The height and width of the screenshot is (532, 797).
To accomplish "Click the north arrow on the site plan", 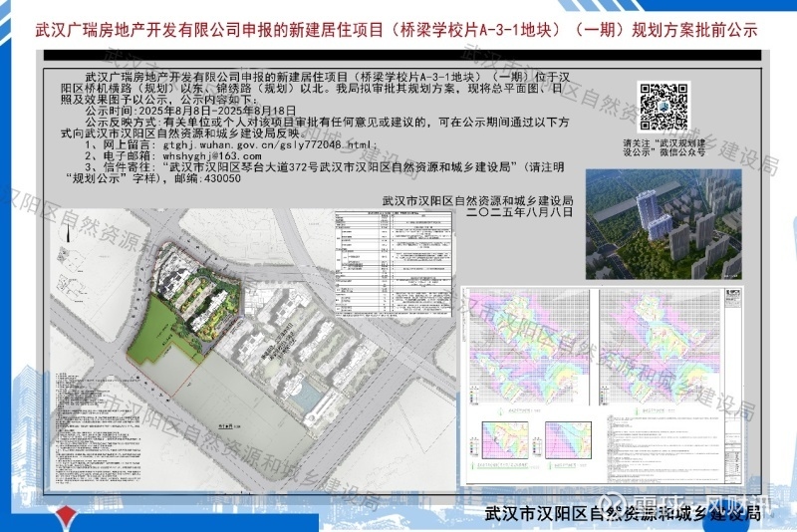I will coord(67,234).
